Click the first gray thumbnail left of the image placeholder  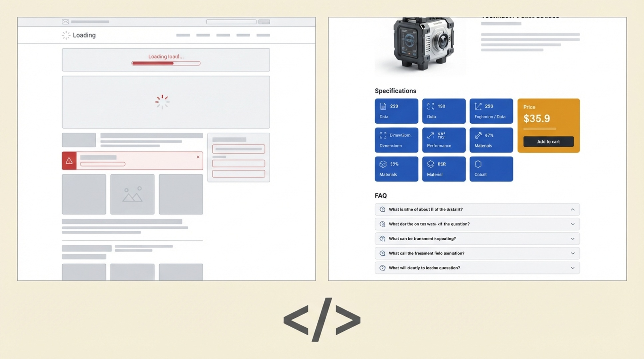click(84, 194)
